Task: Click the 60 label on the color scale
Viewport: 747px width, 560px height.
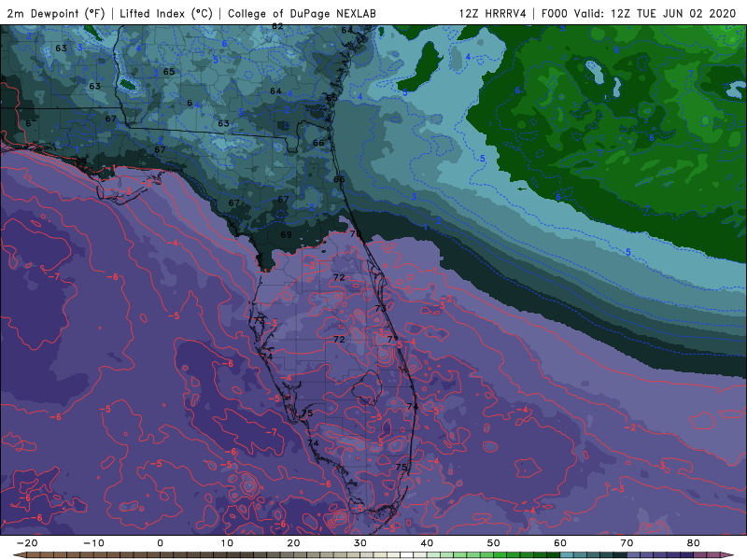Action: (x=560, y=543)
